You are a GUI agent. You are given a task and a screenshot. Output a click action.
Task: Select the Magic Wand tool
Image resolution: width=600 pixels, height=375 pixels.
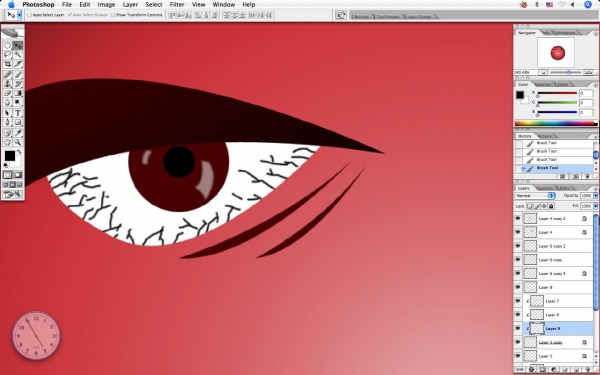[x=18, y=55]
